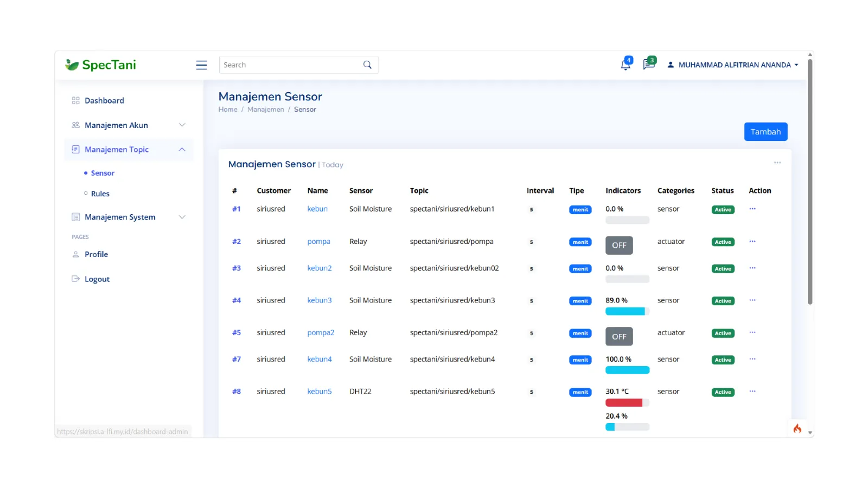
Task: Go to the Dashboard menu item
Action: [x=104, y=100]
